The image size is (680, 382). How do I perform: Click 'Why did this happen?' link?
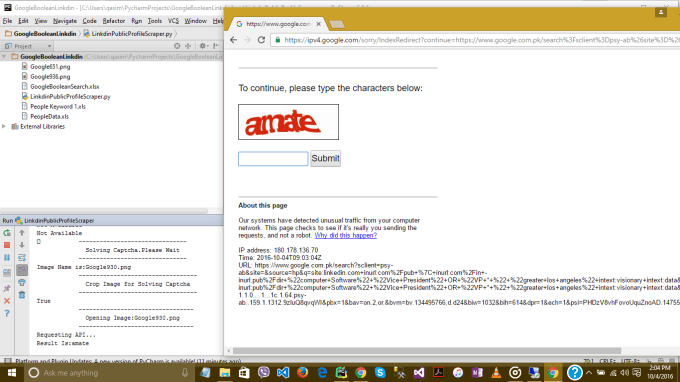click(x=346, y=235)
